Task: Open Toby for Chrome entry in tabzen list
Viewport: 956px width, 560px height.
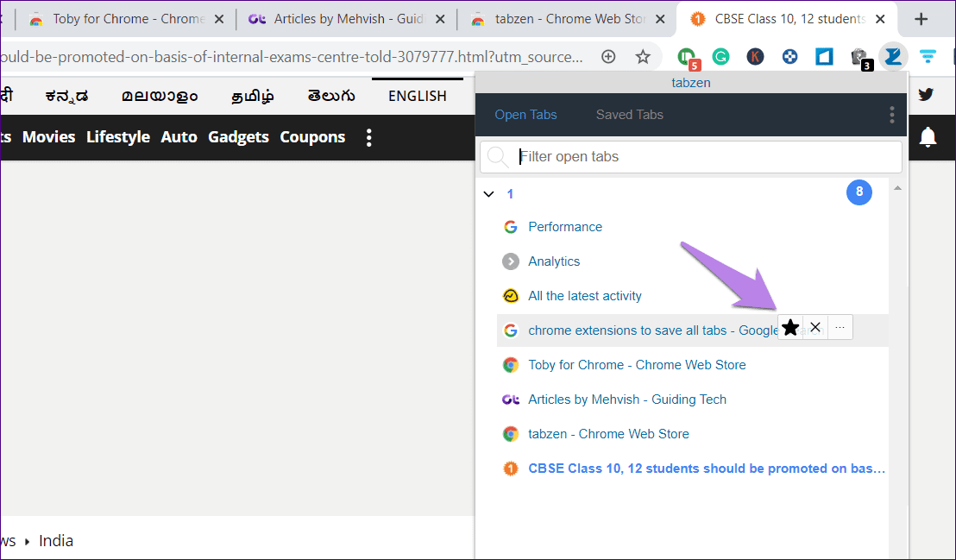Action: coord(637,365)
